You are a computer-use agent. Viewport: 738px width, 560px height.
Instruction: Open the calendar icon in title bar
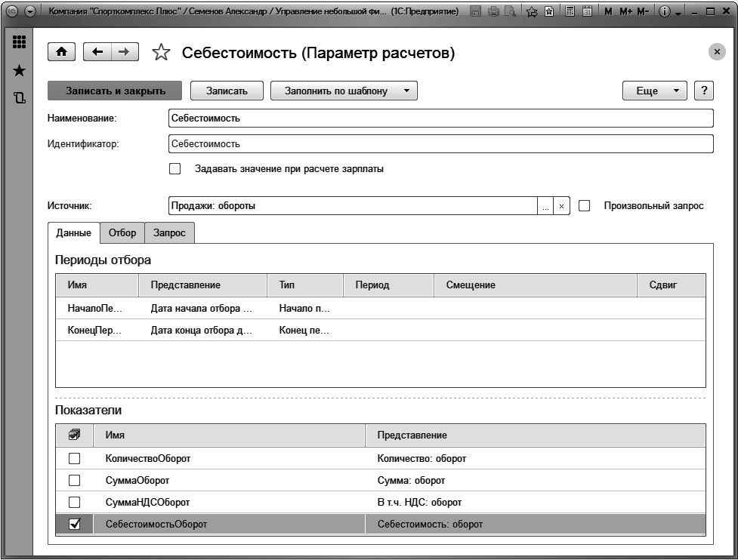pos(587,11)
